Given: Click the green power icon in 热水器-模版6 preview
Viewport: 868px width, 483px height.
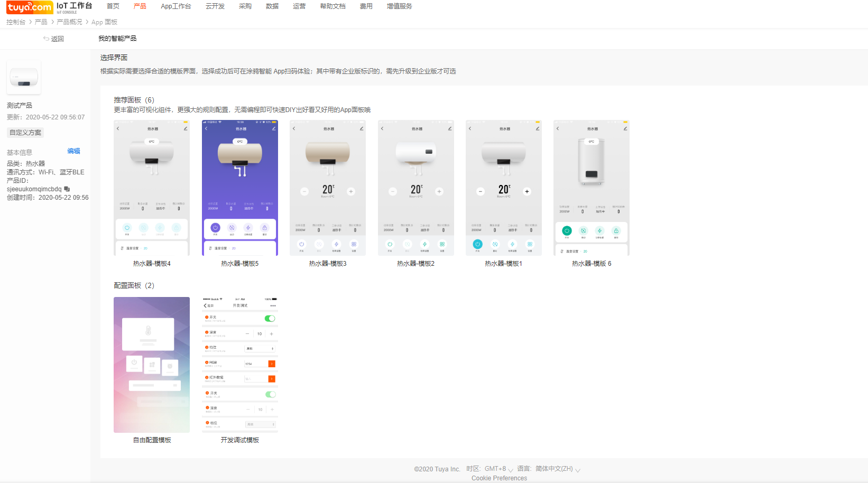Looking at the screenshot, I should 567,231.
